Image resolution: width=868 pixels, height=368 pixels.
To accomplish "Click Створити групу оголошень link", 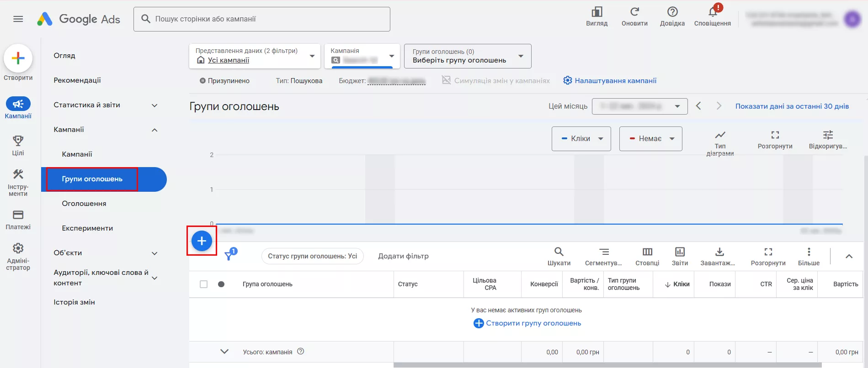I will click(527, 323).
